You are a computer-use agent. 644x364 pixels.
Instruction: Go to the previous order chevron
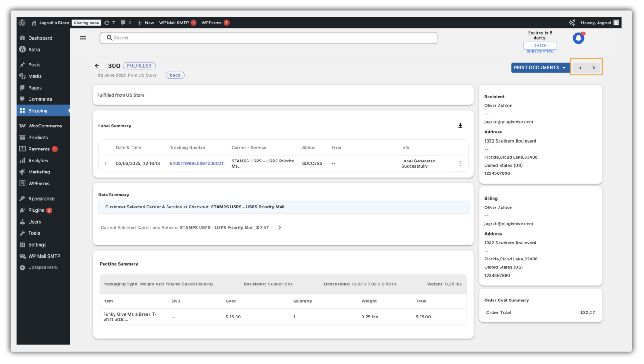point(580,68)
